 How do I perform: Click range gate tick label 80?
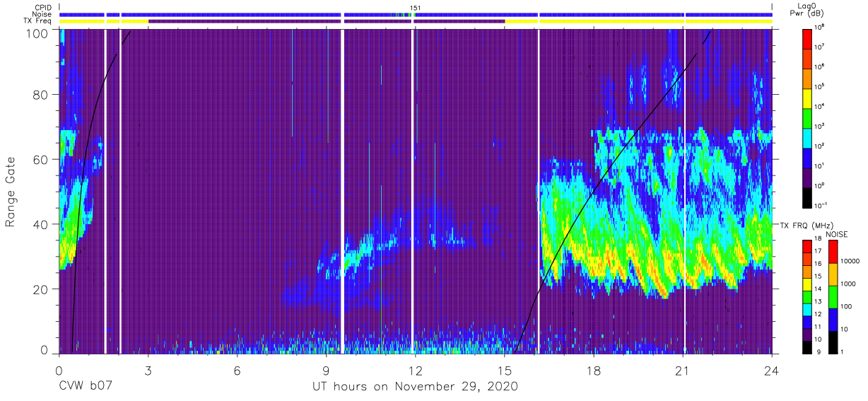click(x=40, y=95)
